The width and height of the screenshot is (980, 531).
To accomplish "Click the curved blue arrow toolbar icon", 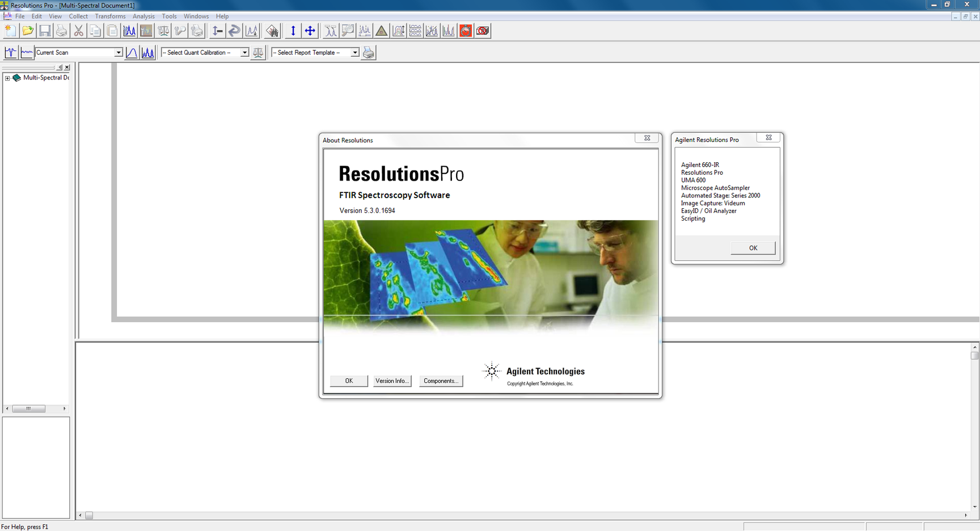I will tap(234, 31).
